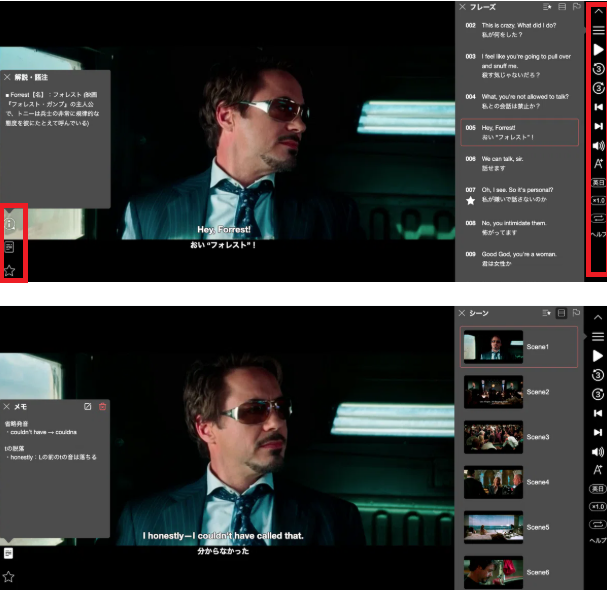Viewport: 607px width, 590px height.
Task: Select phrase 002 'This is crazy. What did I do?'
Action: 519,30
